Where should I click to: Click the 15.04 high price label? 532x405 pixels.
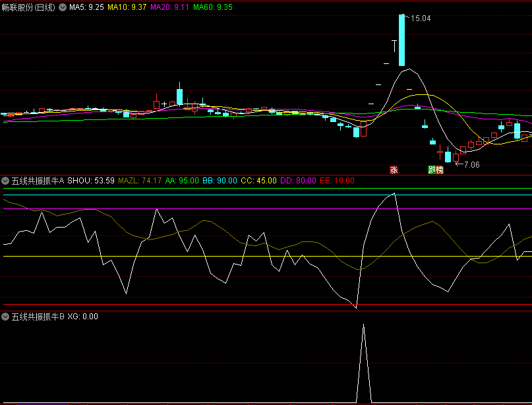pyautogui.click(x=421, y=18)
